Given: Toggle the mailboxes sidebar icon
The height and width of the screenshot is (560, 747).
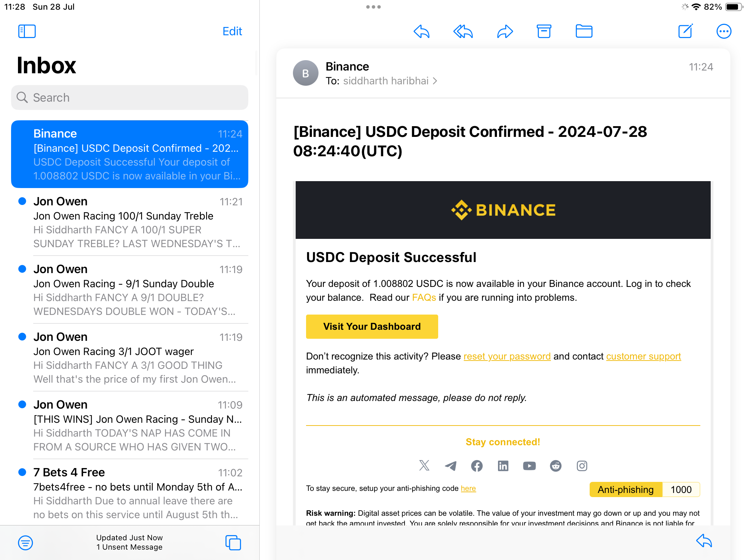Looking at the screenshot, I should click(x=27, y=31).
